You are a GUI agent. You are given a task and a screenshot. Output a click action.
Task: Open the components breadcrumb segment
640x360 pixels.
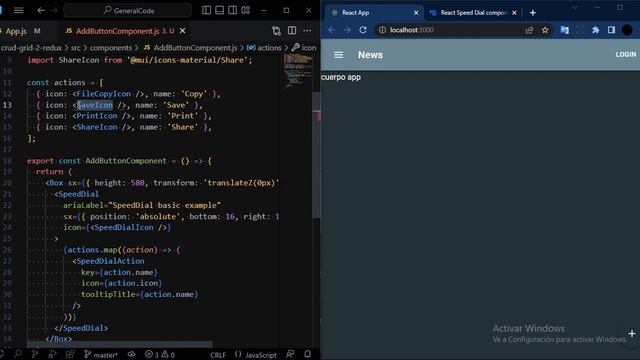(111, 48)
